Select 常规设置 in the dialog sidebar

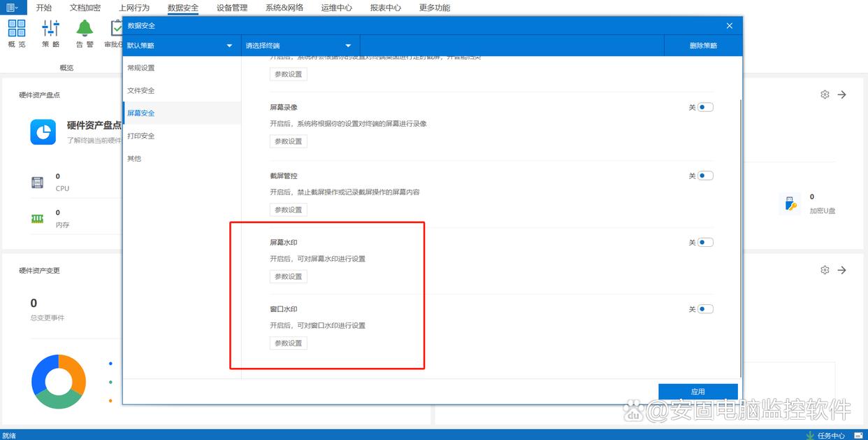182,68
